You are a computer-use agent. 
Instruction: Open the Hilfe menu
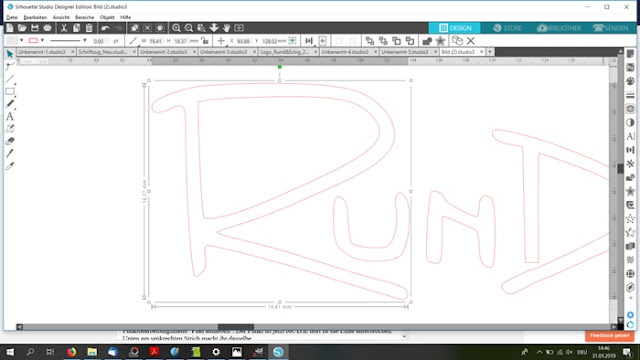coord(125,17)
